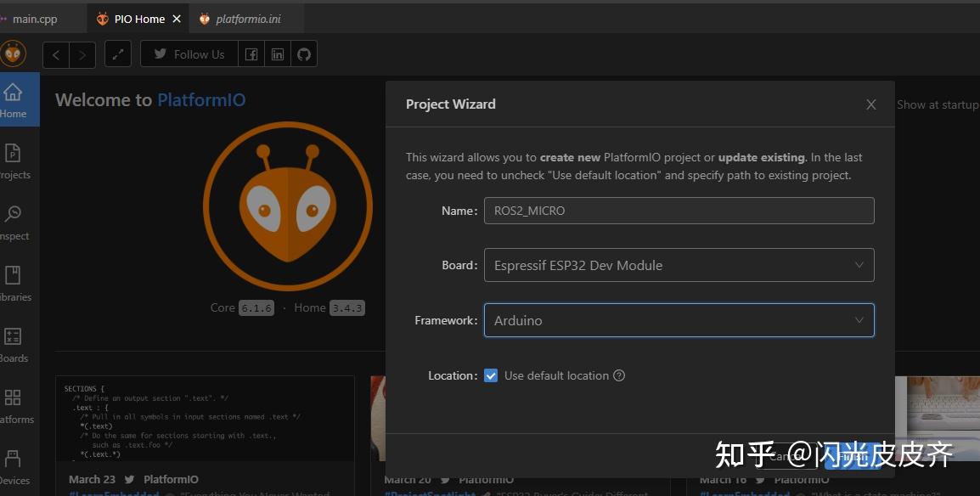
Task: Go forward with the right arrow button
Action: pyautogui.click(x=82, y=55)
